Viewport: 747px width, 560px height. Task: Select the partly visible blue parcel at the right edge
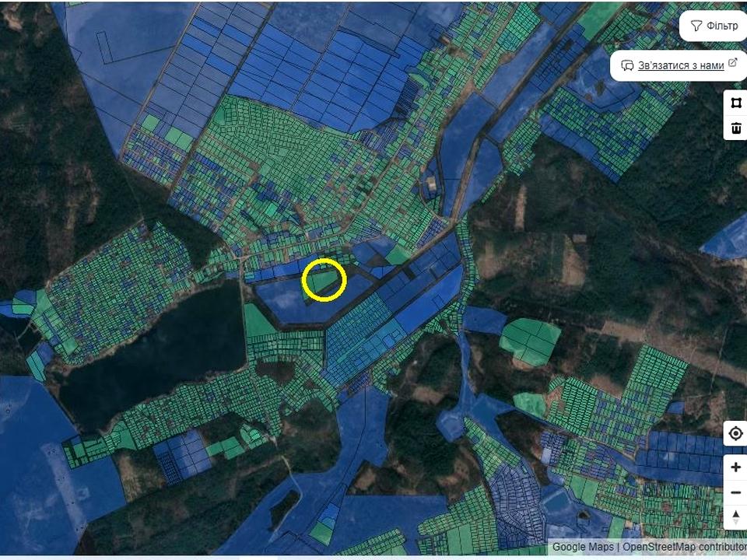coord(727,239)
